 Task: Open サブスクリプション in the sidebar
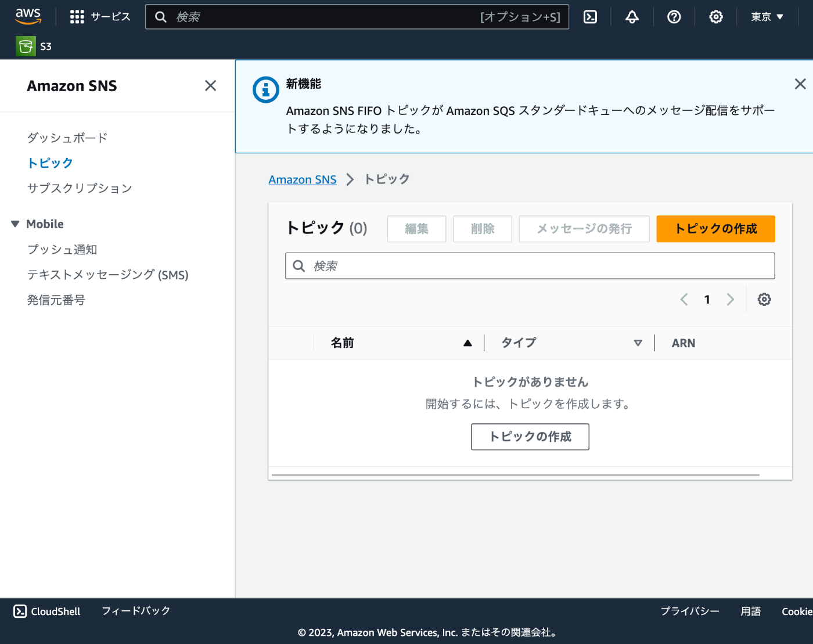point(80,188)
